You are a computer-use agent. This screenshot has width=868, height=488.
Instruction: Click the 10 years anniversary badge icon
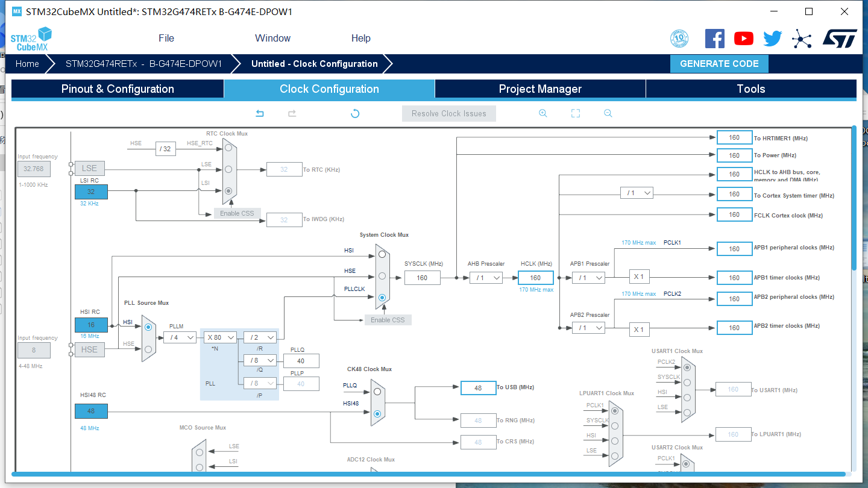click(x=679, y=39)
